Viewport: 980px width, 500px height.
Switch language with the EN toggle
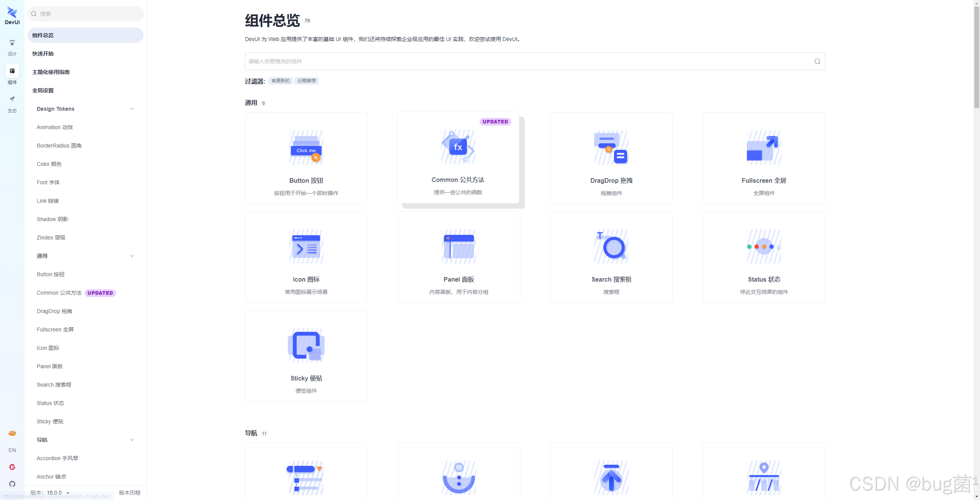(x=12, y=450)
